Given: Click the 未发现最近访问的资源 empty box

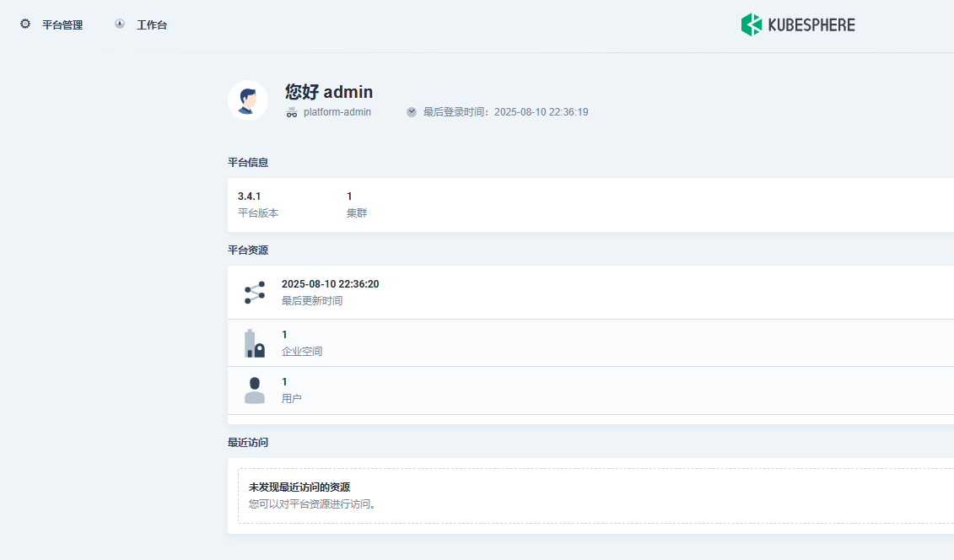Looking at the screenshot, I should point(596,496).
